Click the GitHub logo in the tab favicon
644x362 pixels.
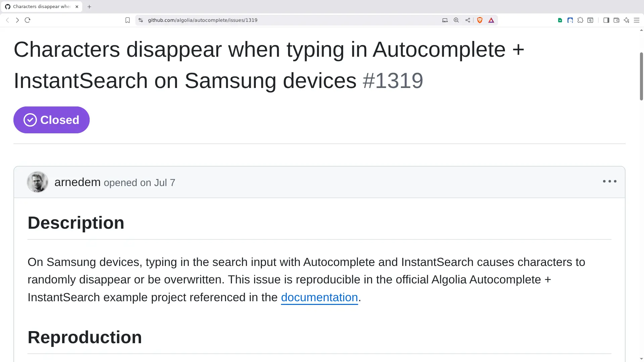point(7,6)
